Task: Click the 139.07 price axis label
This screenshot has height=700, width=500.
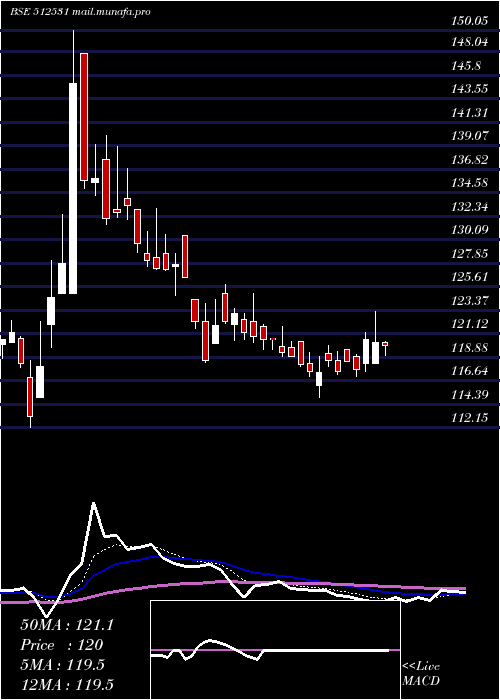Action: [469, 136]
